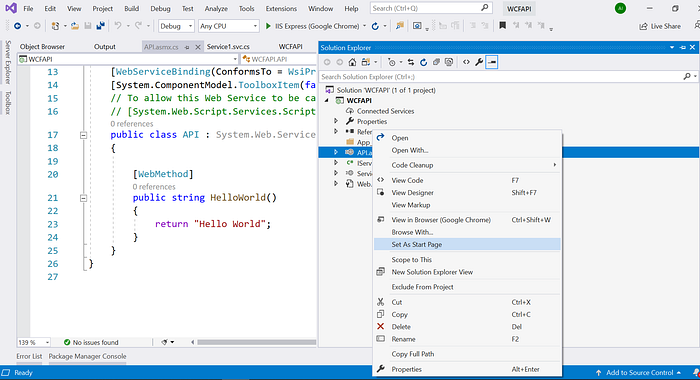The width and height of the screenshot is (700, 380).
Task: Expand the Properties node in Solution Explorer
Action: pyautogui.click(x=336, y=121)
